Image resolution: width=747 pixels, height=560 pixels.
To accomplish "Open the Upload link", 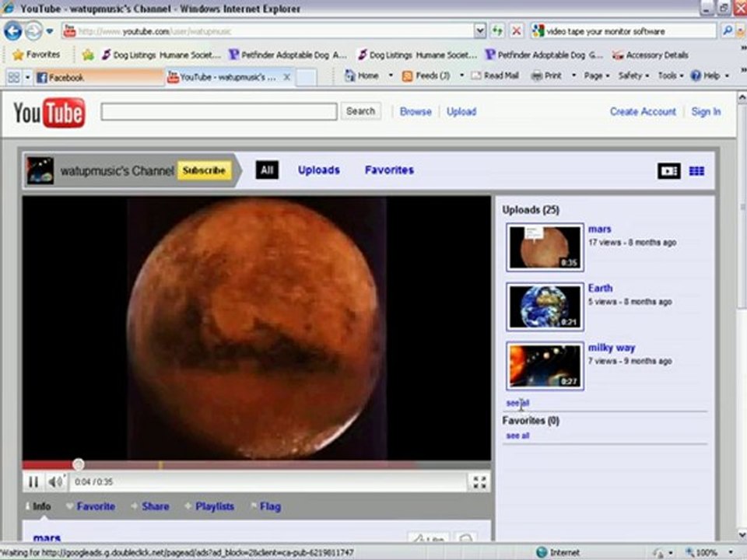I will click(461, 111).
